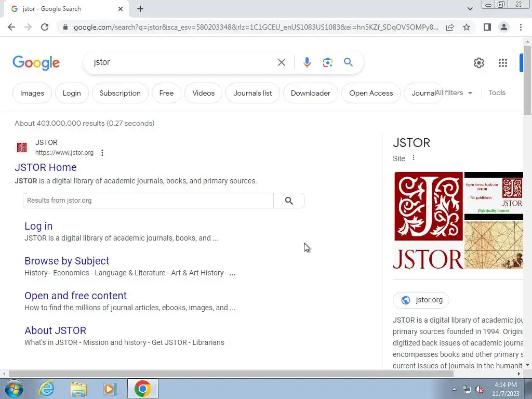Open the taskbar clock showing 4:14 PM

[x=506, y=389]
